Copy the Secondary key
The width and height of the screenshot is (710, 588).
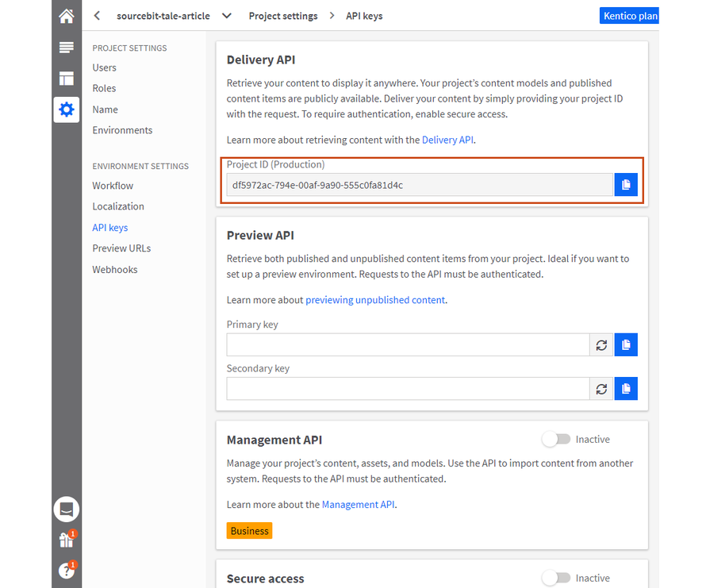click(626, 389)
